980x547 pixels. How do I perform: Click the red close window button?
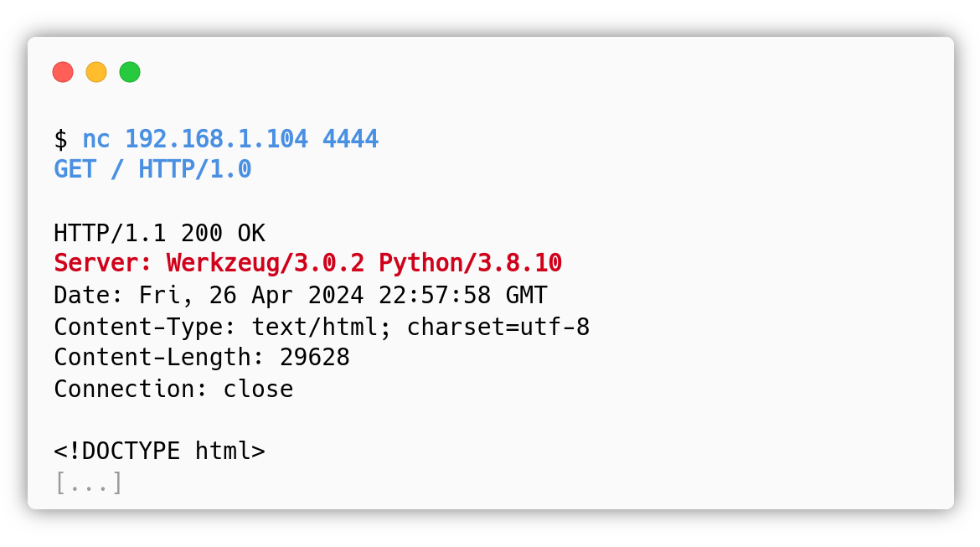(x=63, y=72)
